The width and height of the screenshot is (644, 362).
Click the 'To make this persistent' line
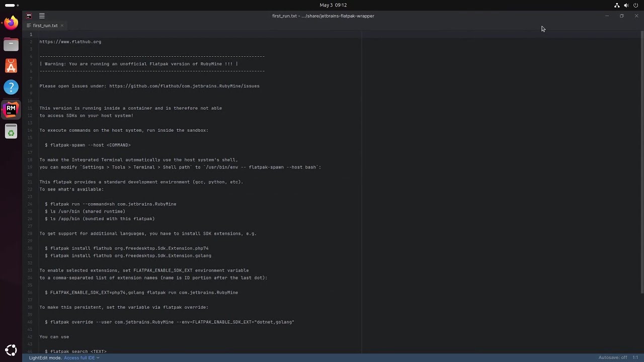click(x=124, y=307)
